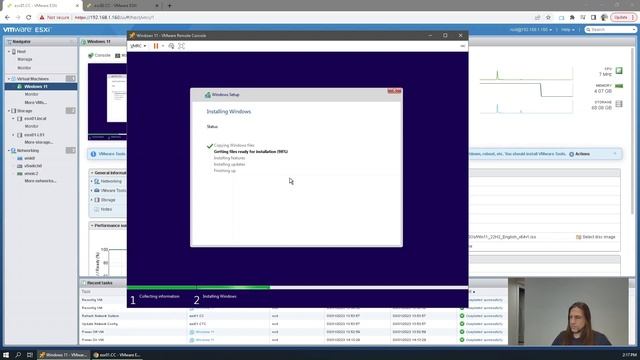Go back in the browser
640x360 pixels.
7,18
